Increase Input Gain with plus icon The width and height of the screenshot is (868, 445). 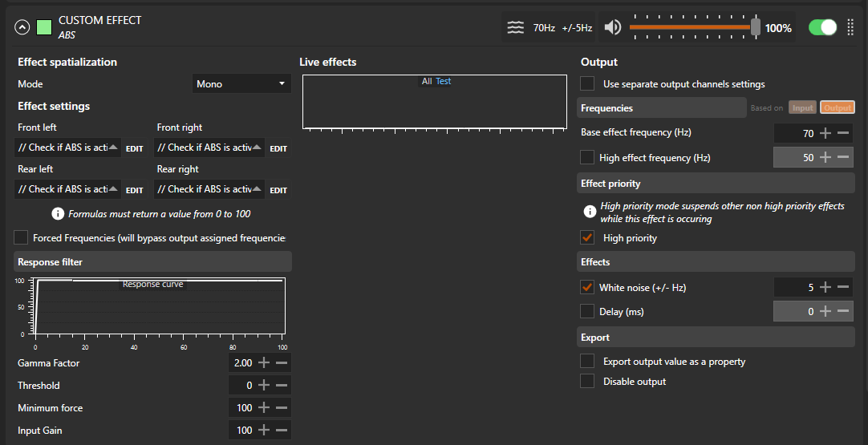264,431
